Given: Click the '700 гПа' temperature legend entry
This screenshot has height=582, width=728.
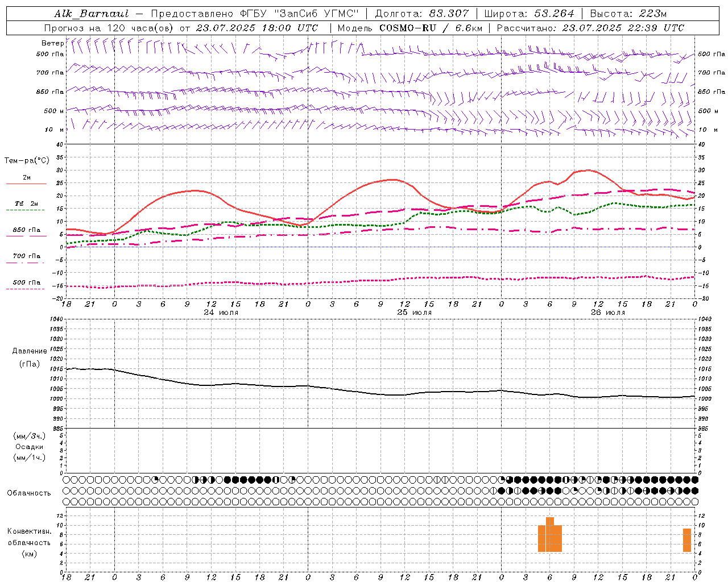Looking at the screenshot, I should coord(27,256).
